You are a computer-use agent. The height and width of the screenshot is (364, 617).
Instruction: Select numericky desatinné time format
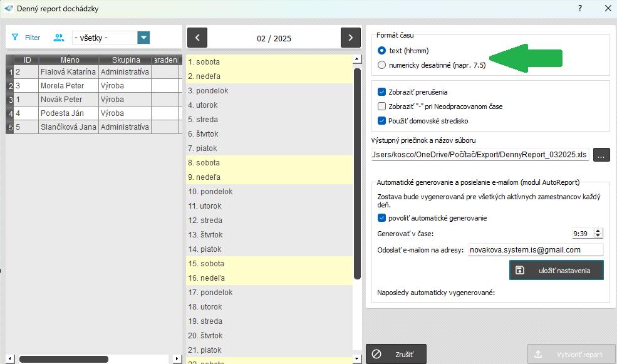pos(382,65)
